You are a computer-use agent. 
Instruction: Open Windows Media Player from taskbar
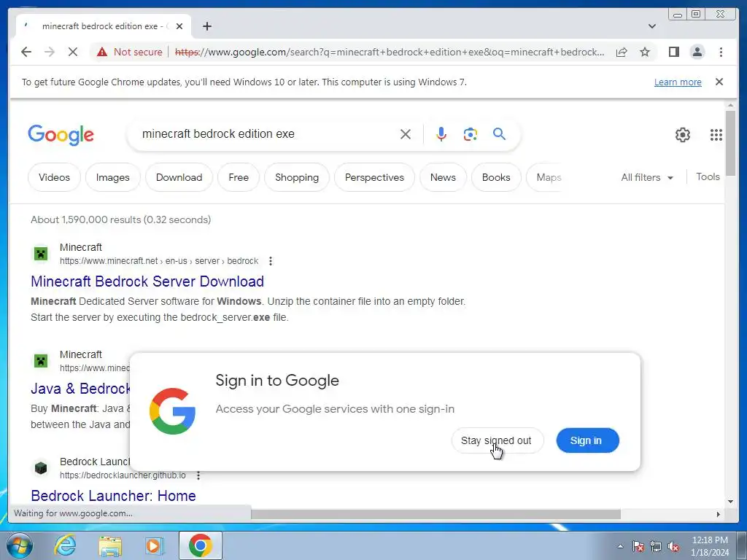pyautogui.click(x=154, y=545)
